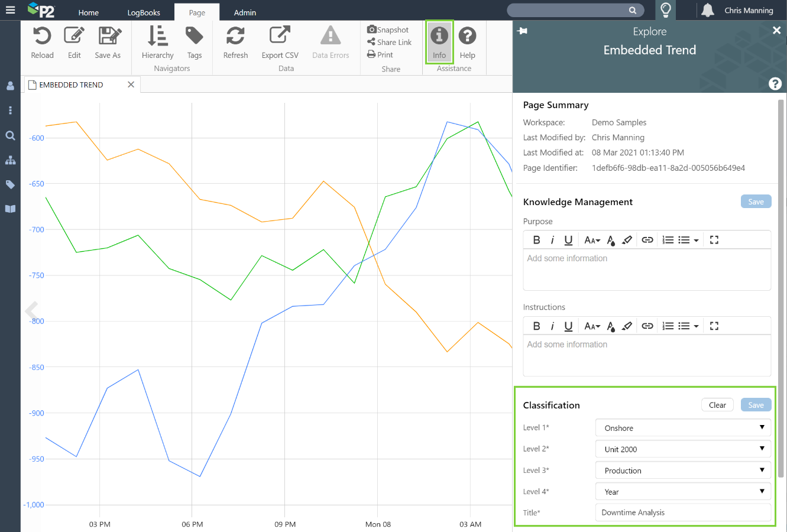
Task: Click the Reload icon in the ribbon
Action: tap(42, 37)
